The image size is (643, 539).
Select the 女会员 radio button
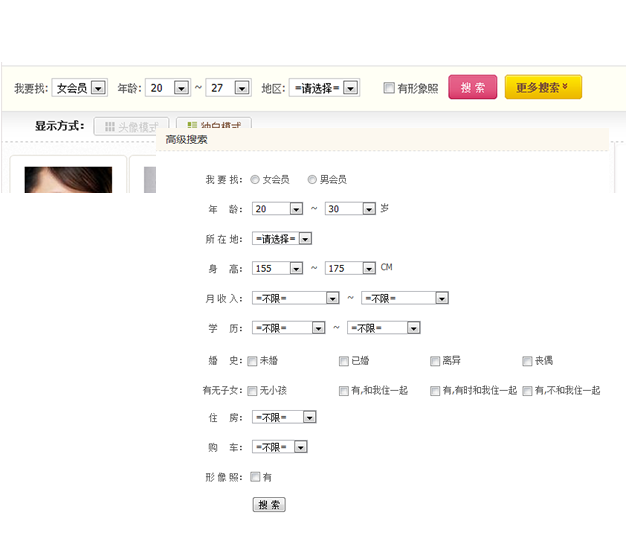(254, 180)
